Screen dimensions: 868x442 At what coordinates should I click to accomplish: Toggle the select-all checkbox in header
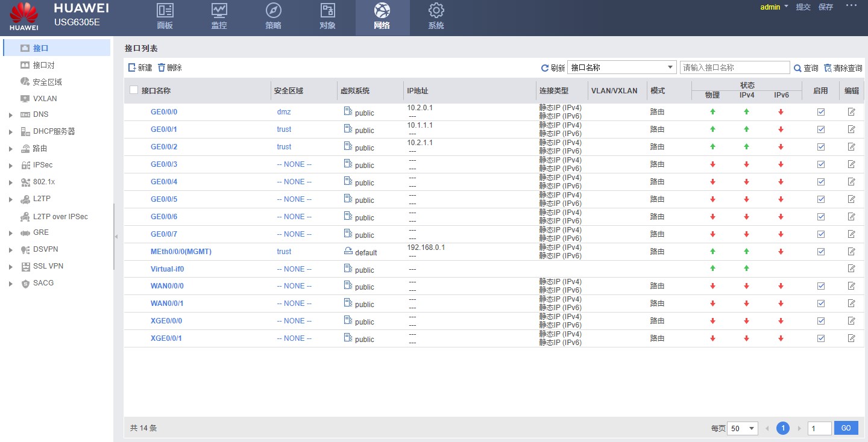(x=134, y=90)
